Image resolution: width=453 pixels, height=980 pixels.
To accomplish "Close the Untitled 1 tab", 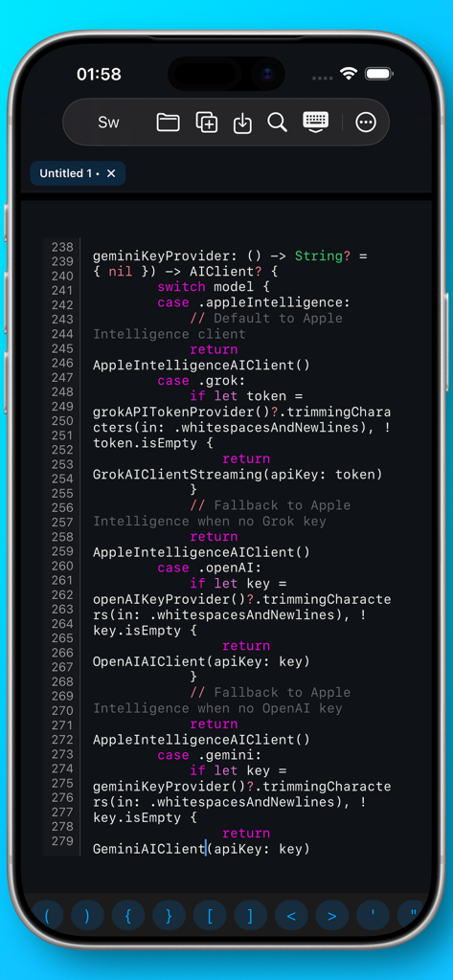I will 111,173.
